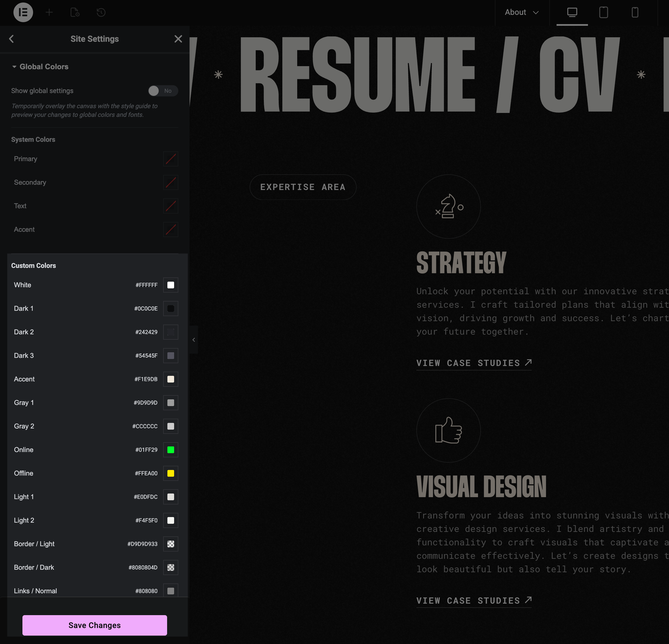This screenshot has width=669, height=644.
Task: Go back from Site Settings panel
Action: point(11,39)
